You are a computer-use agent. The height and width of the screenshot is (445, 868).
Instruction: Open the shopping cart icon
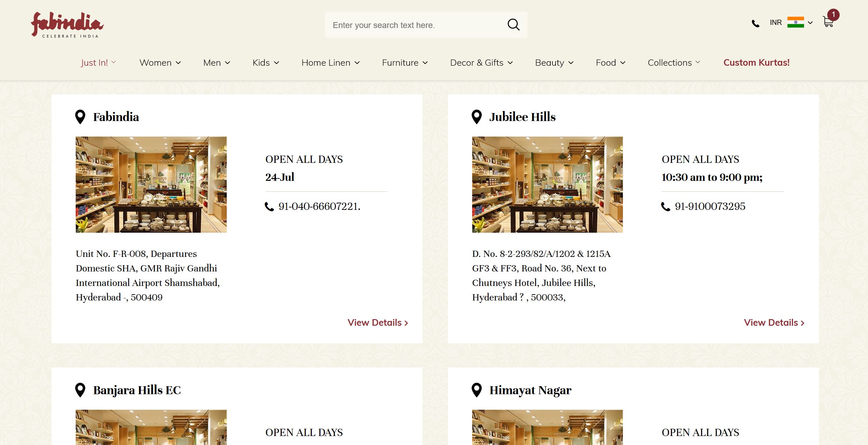[x=828, y=22]
